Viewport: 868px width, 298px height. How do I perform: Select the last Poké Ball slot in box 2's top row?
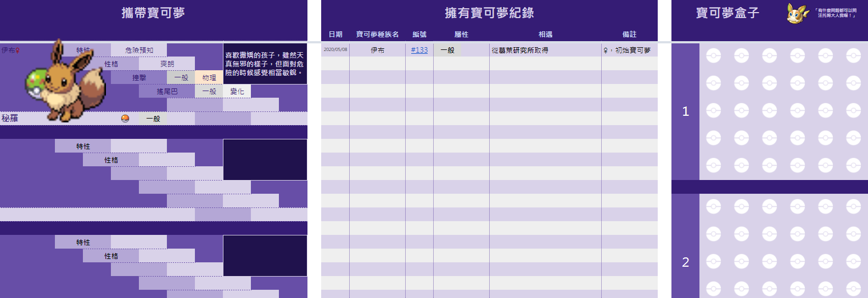[x=853, y=206]
